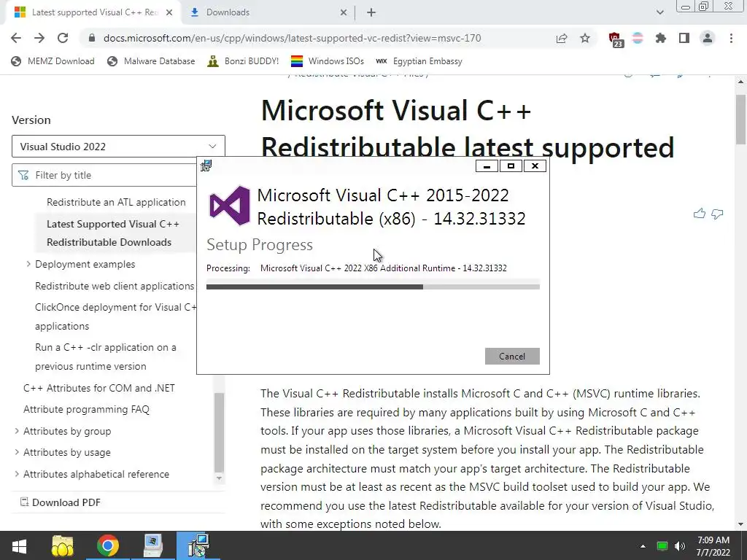The height and width of the screenshot is (560, 747).
Task: Show hidden system tray icons
Action: coord(643,546)
